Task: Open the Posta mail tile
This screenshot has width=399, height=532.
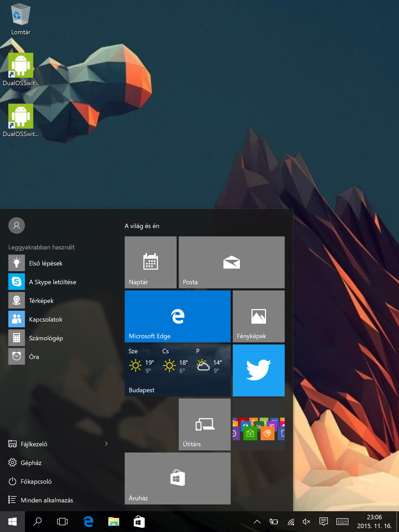Action: (231, 262)
